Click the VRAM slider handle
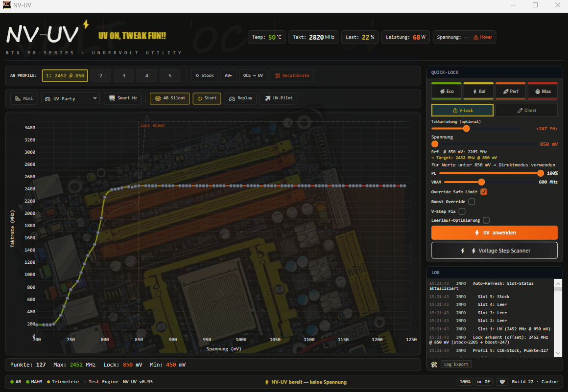Screen dimensions: 568x392 481,182
